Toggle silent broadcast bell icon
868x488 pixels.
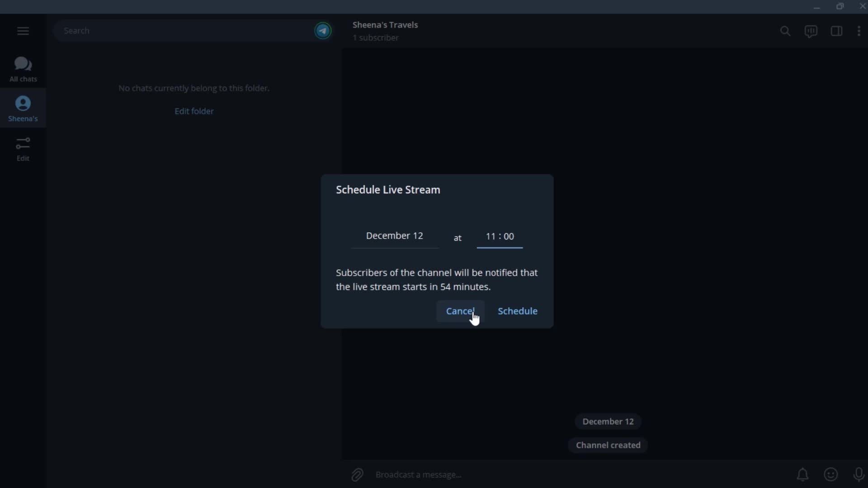click(802, 474)
